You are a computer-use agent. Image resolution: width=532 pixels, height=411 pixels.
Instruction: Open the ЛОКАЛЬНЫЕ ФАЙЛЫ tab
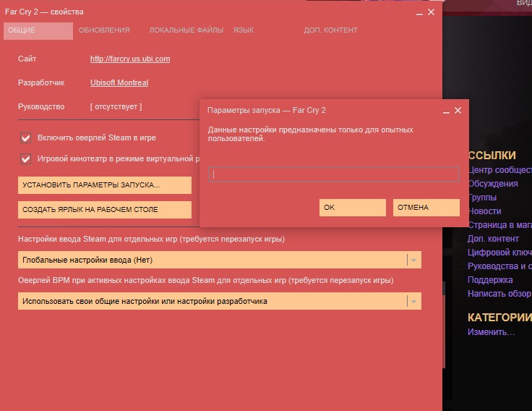[x=186, y=30]
